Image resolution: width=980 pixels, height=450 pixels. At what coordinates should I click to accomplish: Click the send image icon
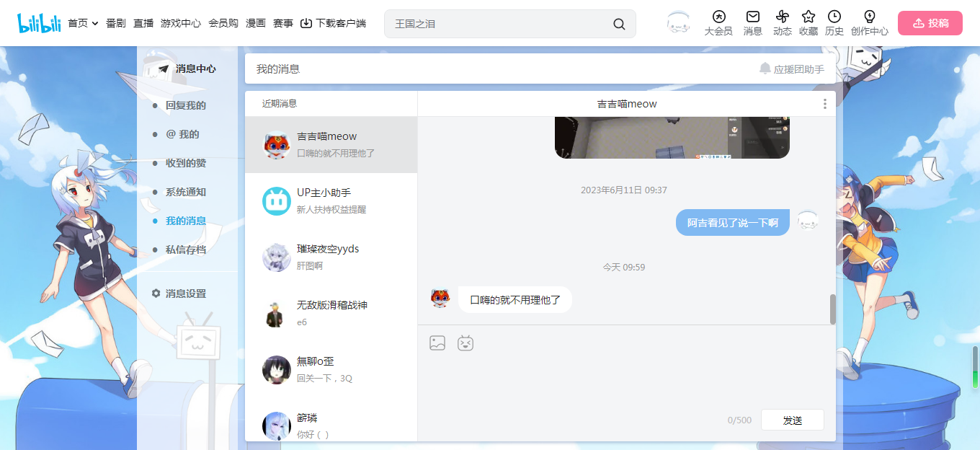click(437, 343)
